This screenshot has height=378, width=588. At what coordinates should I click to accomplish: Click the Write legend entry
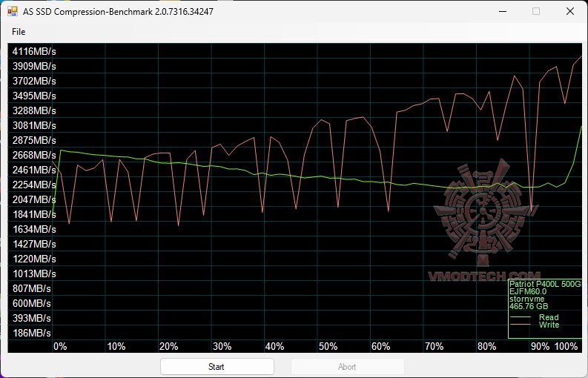point(549,325)
